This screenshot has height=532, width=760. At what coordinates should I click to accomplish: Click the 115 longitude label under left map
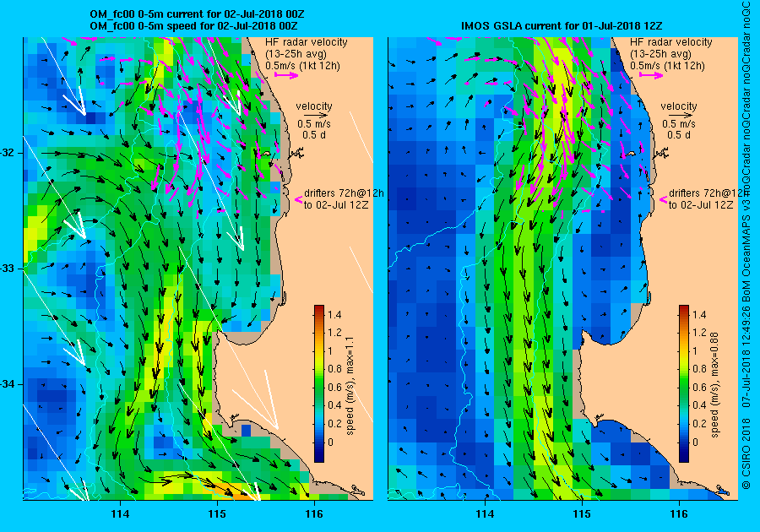coord(217,514)
